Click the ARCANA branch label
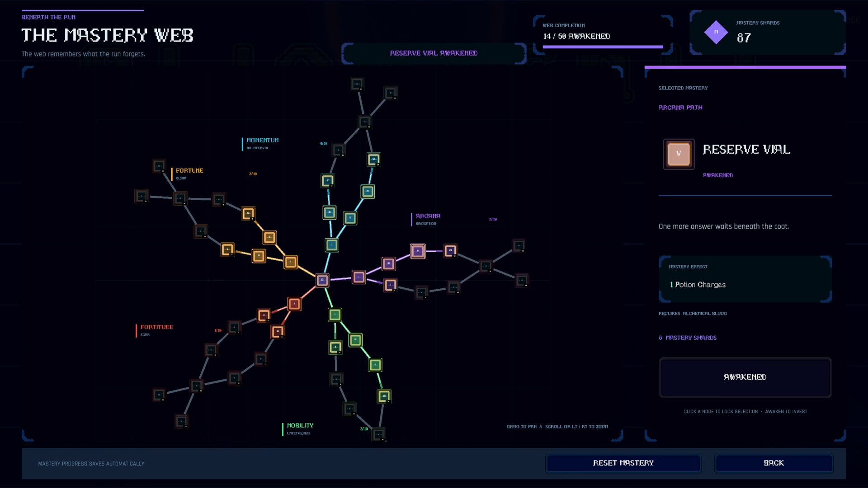This screenshot has width=868, height=488. [428, 216]
